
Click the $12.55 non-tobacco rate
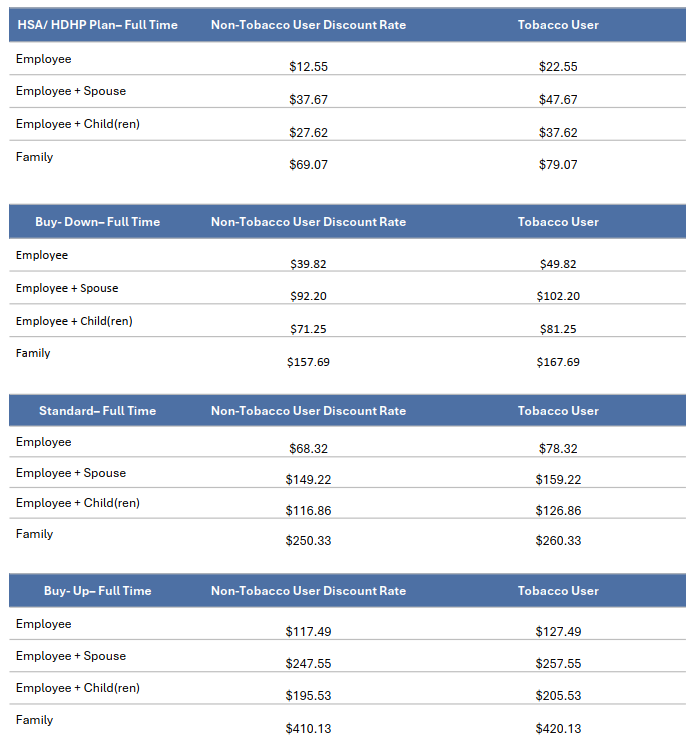pos(308,67)
